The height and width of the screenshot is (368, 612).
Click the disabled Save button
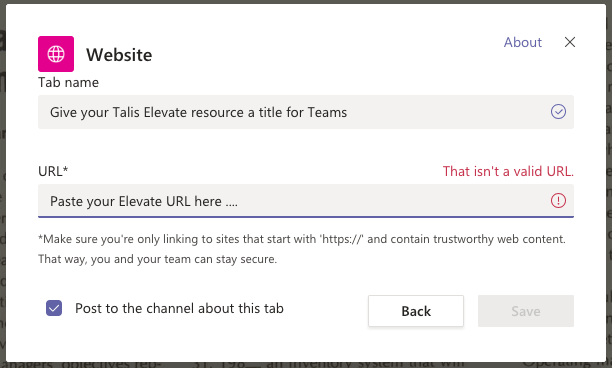pos(526,311)
